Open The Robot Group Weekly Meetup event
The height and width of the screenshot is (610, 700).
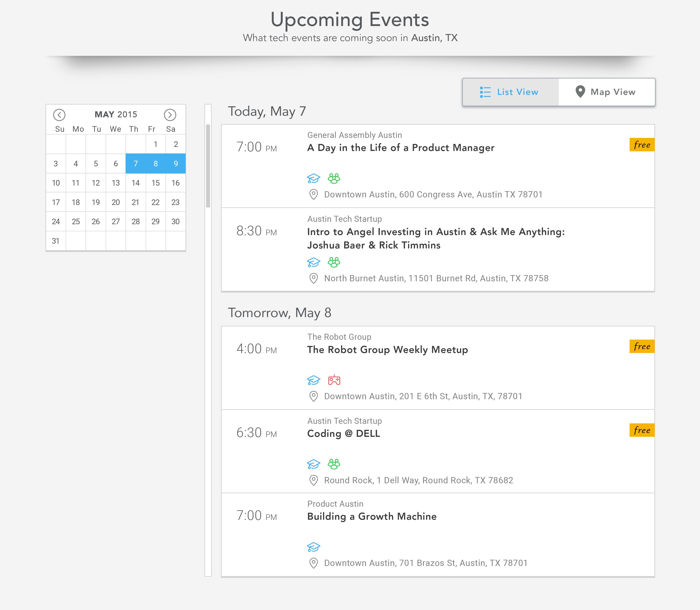387,350
